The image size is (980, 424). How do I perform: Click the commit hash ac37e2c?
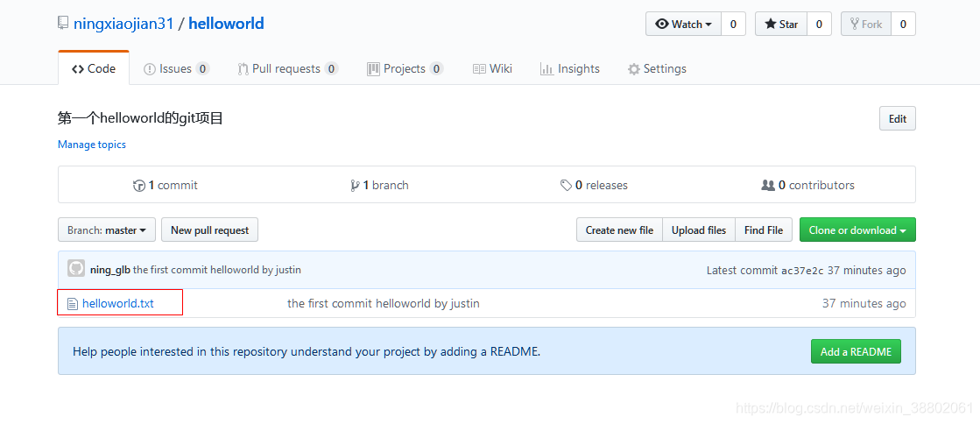(802, 271)
